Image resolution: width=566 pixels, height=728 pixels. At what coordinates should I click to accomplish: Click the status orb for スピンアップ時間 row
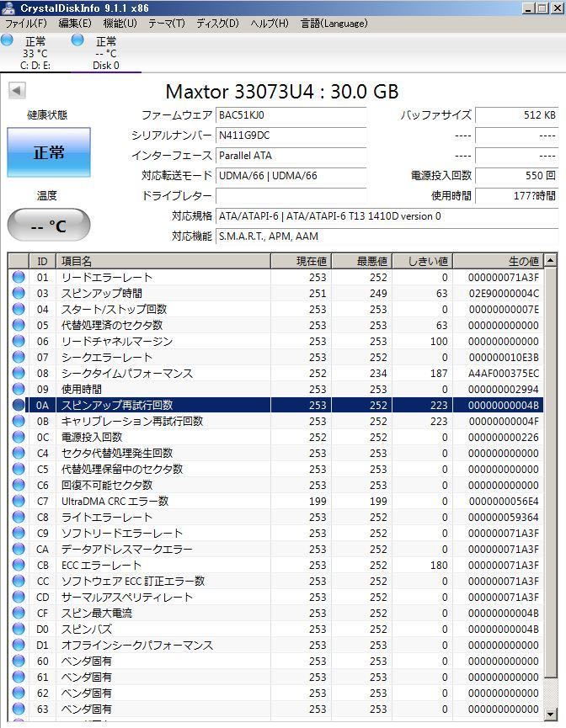(x=19, y=293)
